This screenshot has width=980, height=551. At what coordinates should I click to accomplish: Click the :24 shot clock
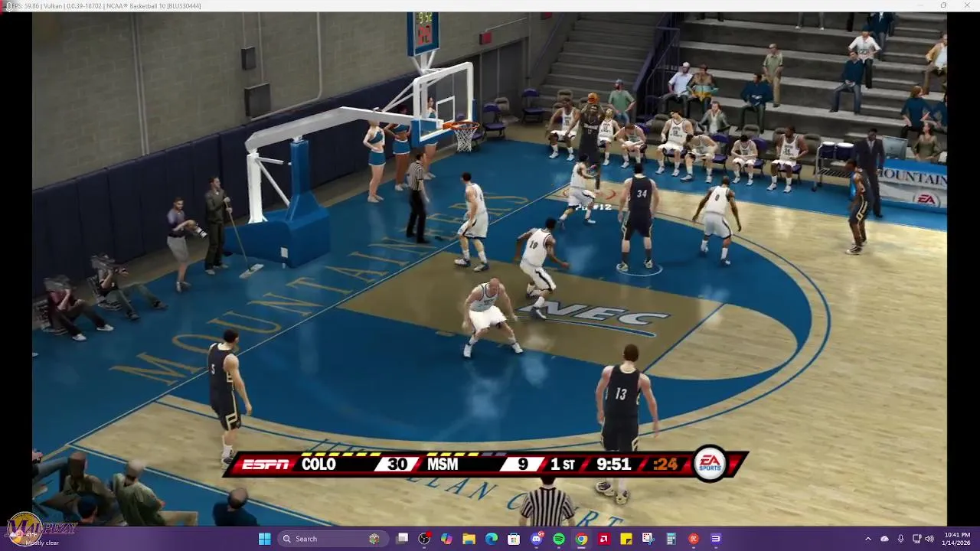[x=665, y=465]
